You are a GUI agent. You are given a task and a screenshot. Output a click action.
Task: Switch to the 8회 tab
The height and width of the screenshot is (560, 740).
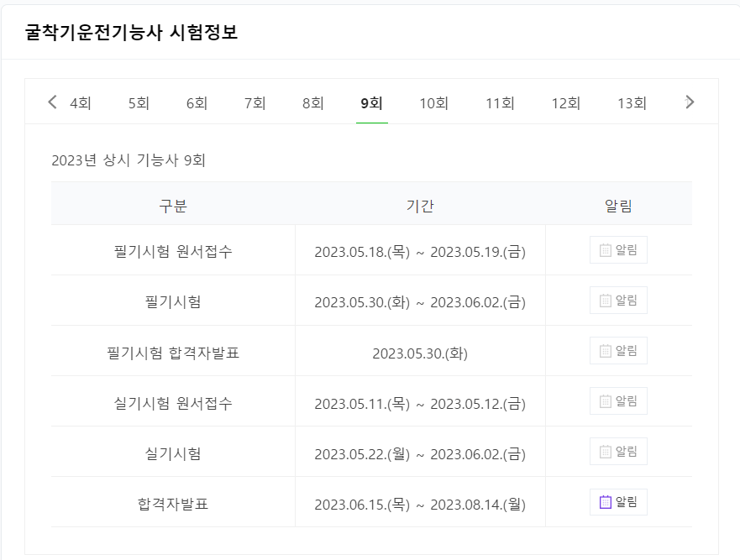pos(312,103)
